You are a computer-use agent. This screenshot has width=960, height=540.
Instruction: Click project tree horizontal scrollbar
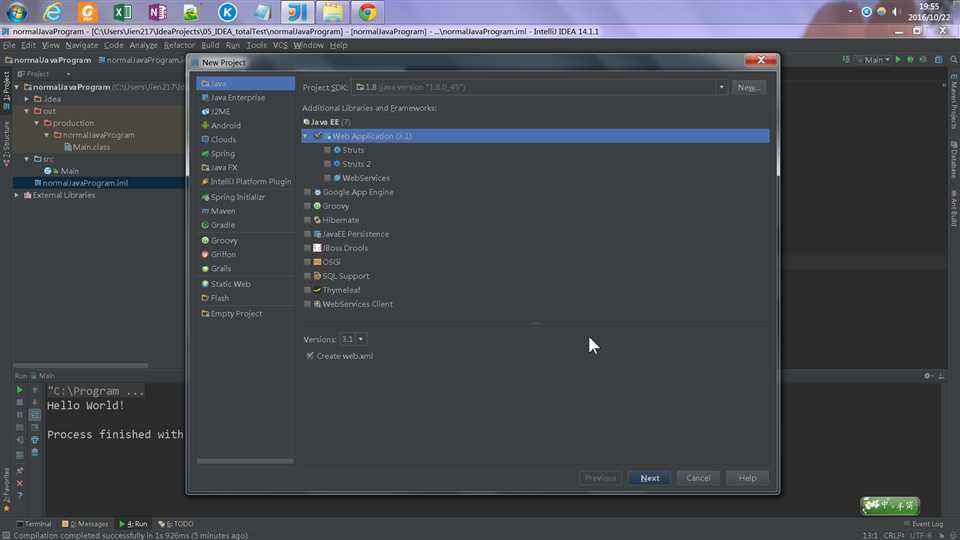coord(80,366)
